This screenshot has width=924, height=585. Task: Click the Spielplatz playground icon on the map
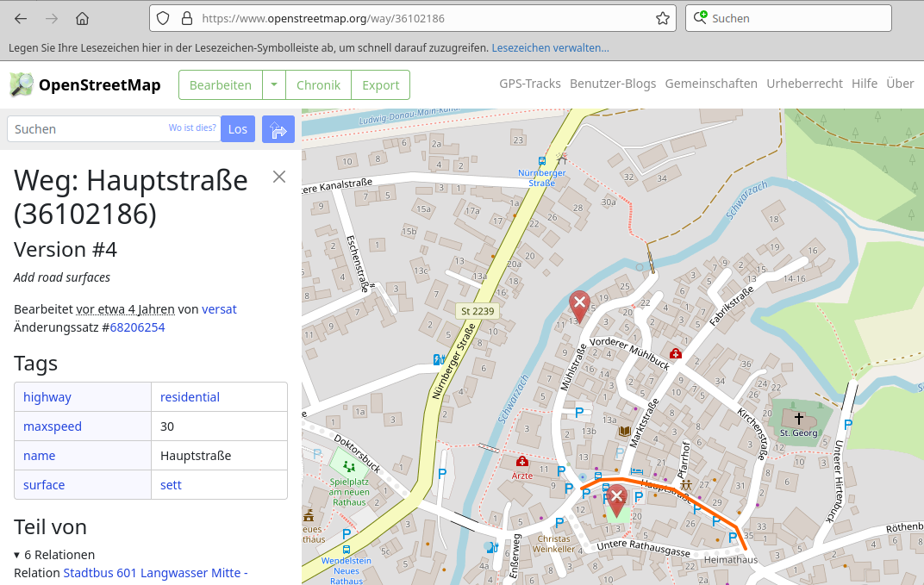[348, 466]
